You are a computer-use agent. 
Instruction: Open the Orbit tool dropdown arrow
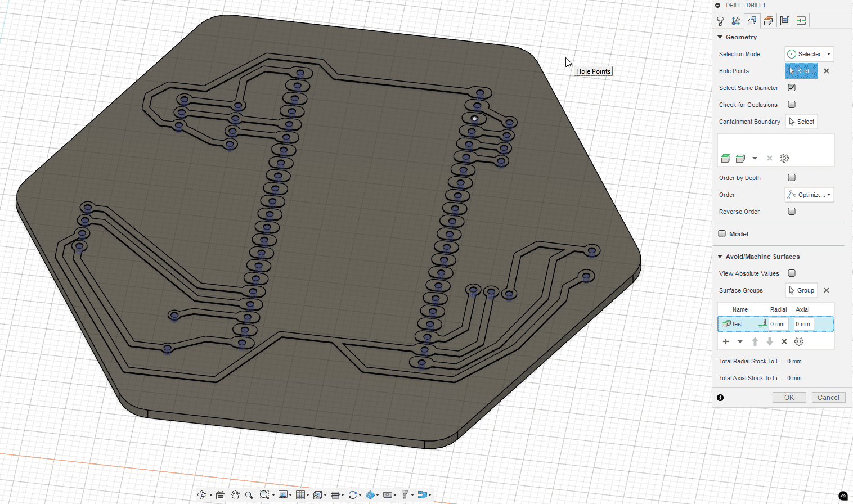(211, 496)
